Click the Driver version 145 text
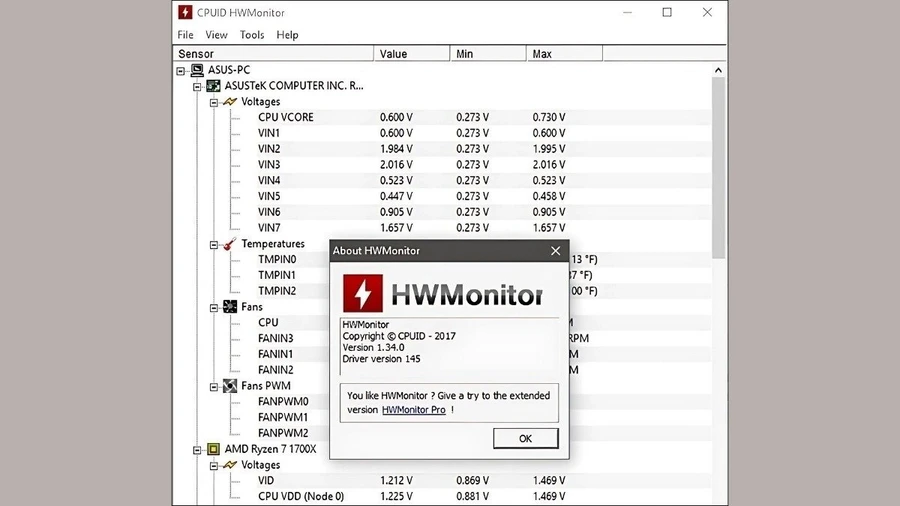The height and width of the screenshot is (506, 900). tap(381, 359)
